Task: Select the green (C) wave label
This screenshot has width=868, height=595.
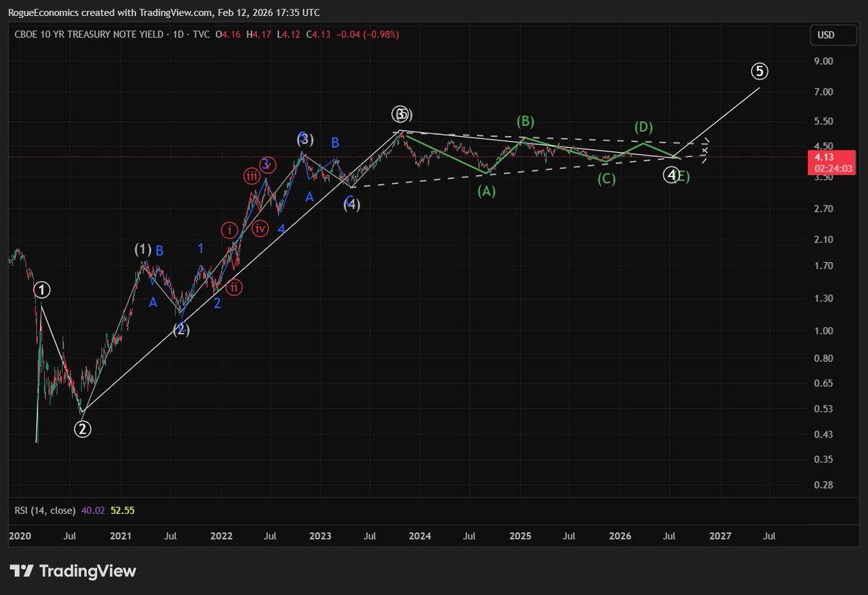Action: click(x=606, y=179)
